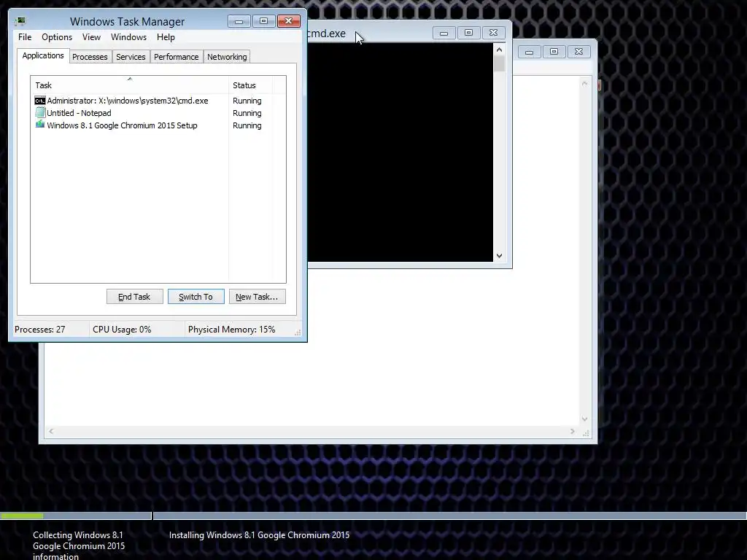Select the Chromium 2015 Setup task icon
Image resolution: width=747 pixels, height=560 pixels.
click(x=40, y=125)
